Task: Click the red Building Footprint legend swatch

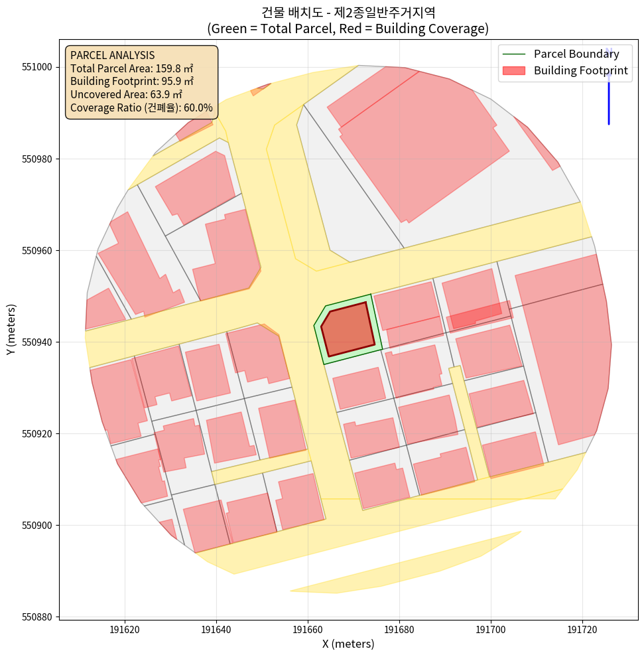Action: point(513,70)
